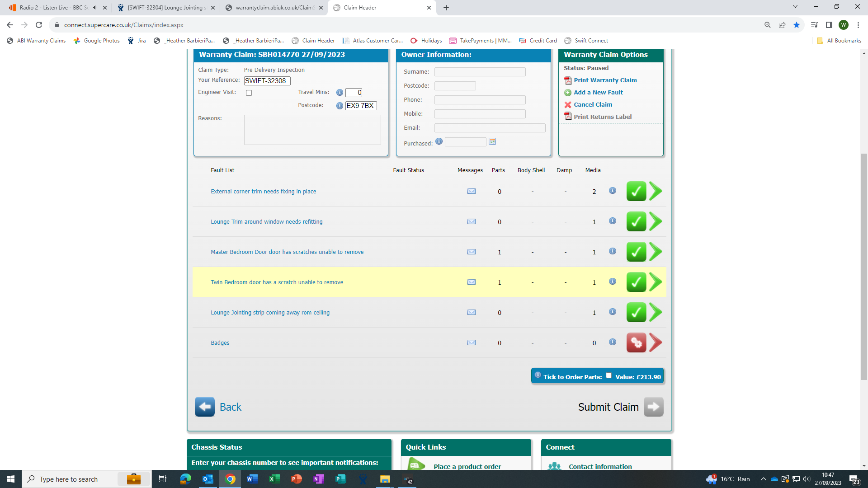The height and width of the screenshot is (488, 868).
Task: Click the red cog icon on the Badges row
Action: pyautogui.click(x=636, y=343)
